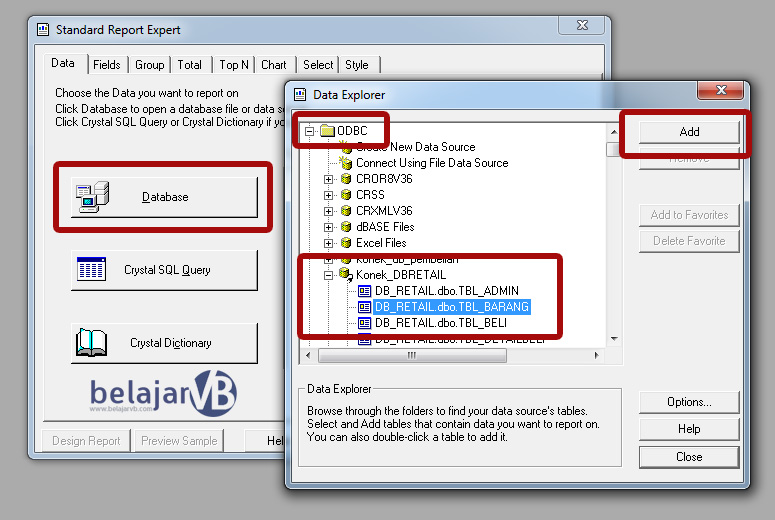Select the ODBC tree label

pyautogui.click(x=352, y=130)
